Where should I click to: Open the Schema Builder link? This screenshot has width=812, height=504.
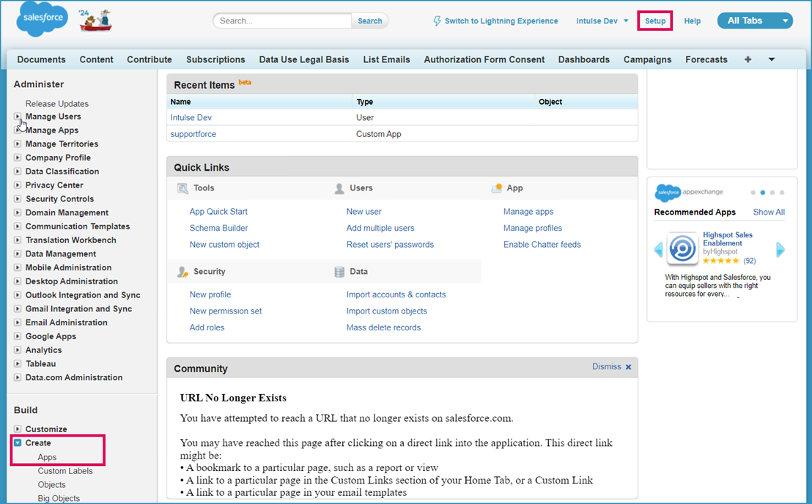pyautogui.click(x=218, y=229)
